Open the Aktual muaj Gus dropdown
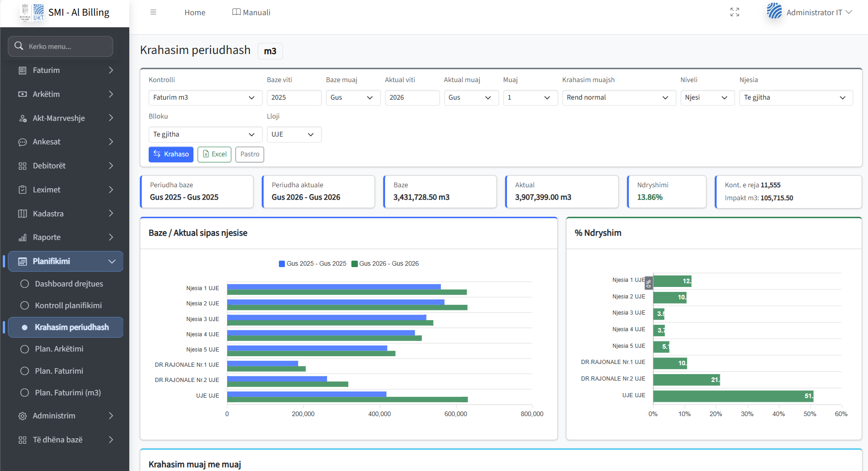Viewport: 868px width, 471px height. click(x=471, y=98)
